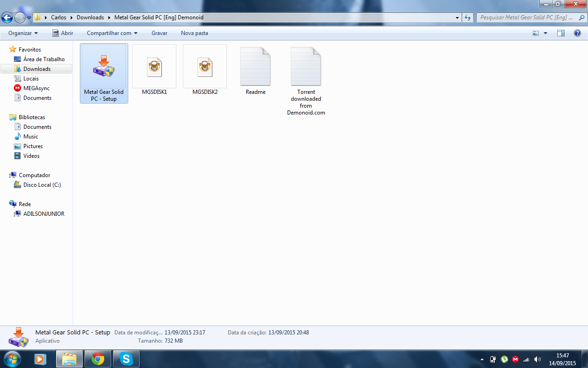Toggle the preview pane button
The height and width of the screenshot is (368, 588).
pyautogui.click(x=561, y=33)
